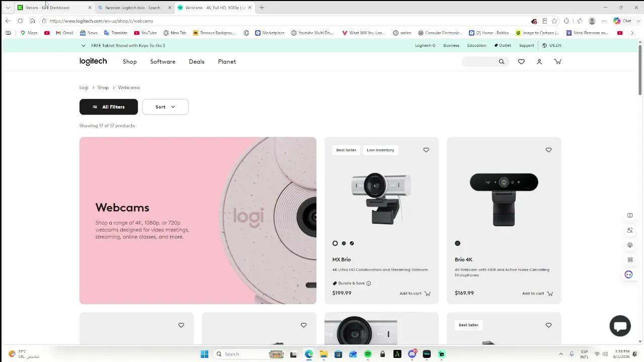Image resolution: width=644 pixels, height=362 pixels.
Task: Open the Brio 4K product image
Action: coord(504,200)
